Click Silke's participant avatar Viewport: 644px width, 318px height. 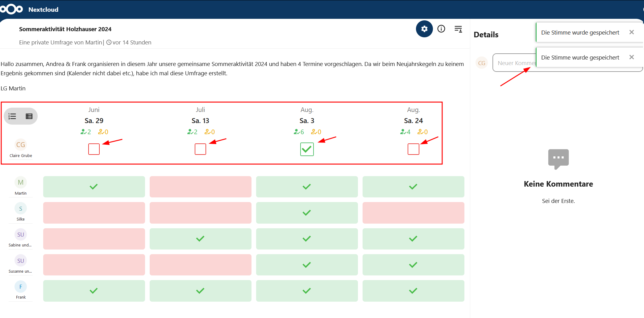tap(21, 209)
